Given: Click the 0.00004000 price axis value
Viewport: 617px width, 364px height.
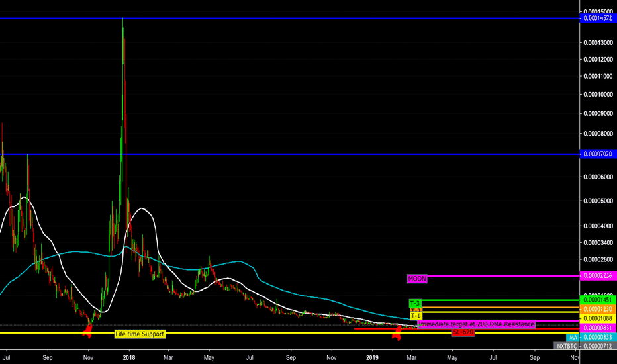Looking at the screenshot, I should coord(598,226).
